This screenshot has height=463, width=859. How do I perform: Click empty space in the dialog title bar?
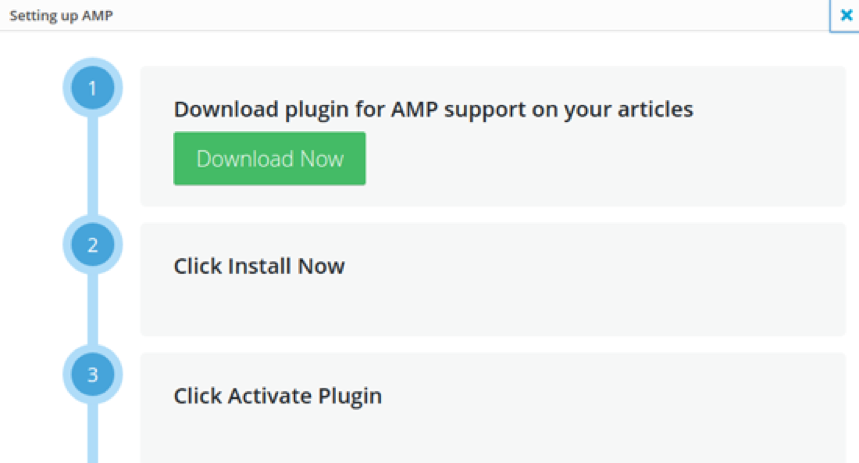pos(450,15)
